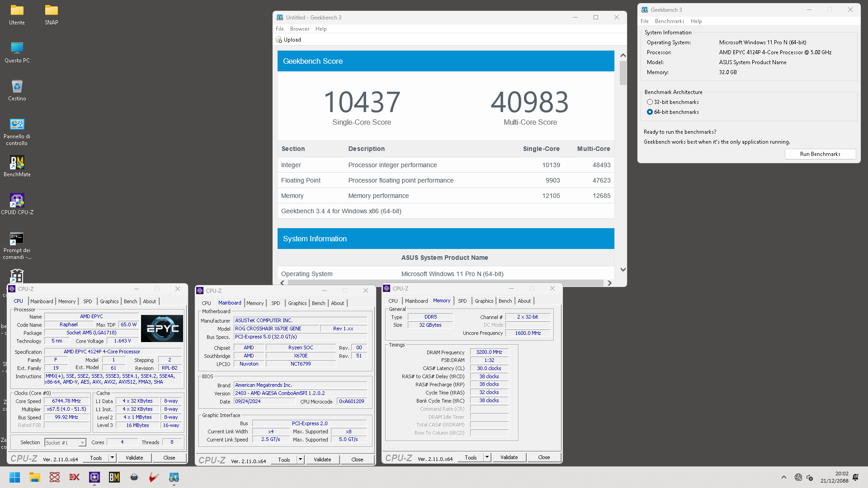Click the multi-core score 40983
Image resolution: width=868 pixels, height=488 pixels.
529,102
